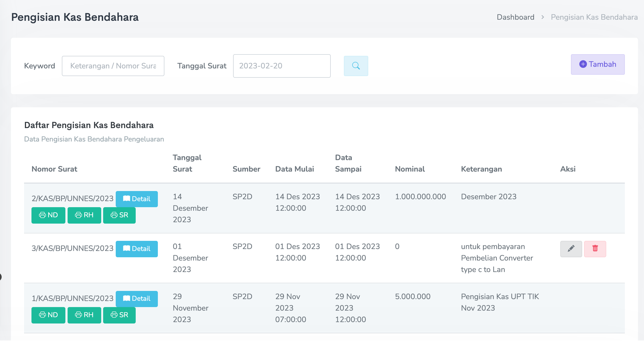Click the red trash delete icon
Image resolution: width=644 pixels, height=341 pixels.
click(595, 249)
